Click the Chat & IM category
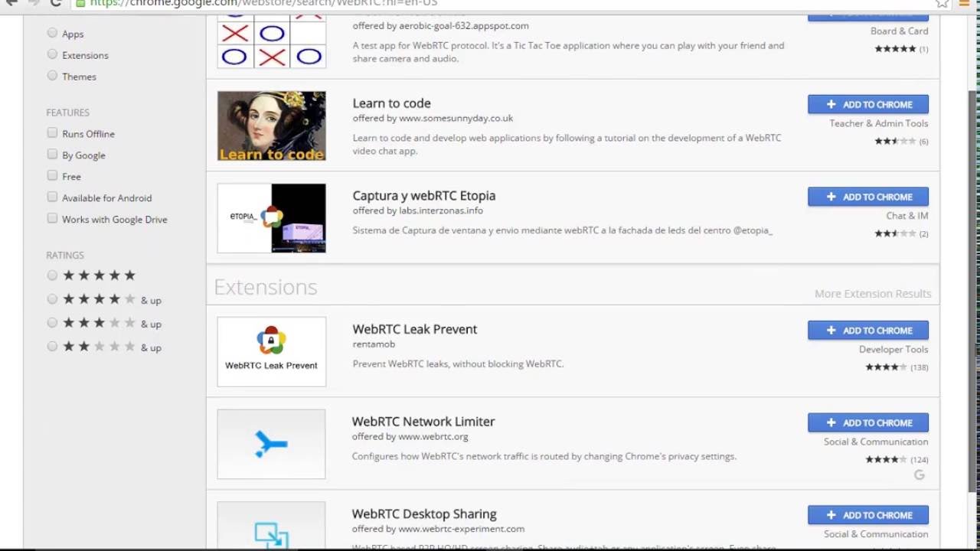This screenshot has width=980, height=551. pyautogui.click(x=906, y=216)
